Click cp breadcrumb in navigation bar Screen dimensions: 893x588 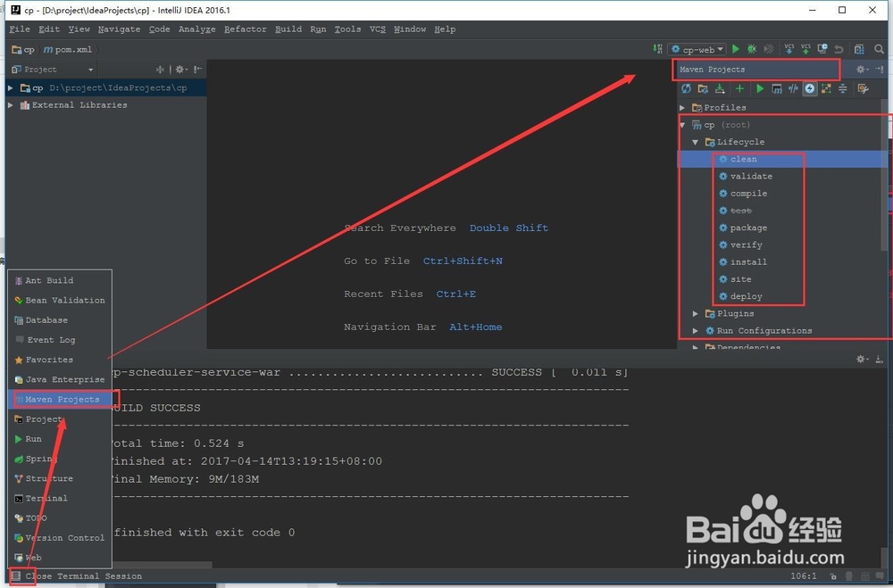point(23,50)
